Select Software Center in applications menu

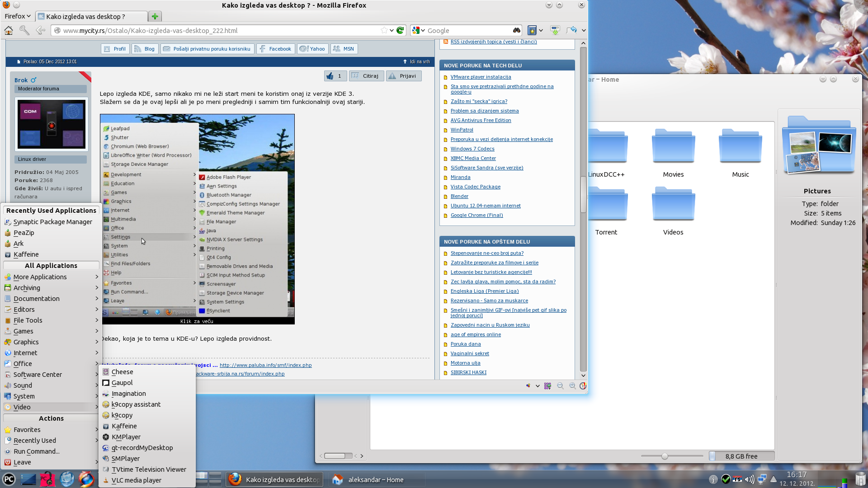point(38,375)
